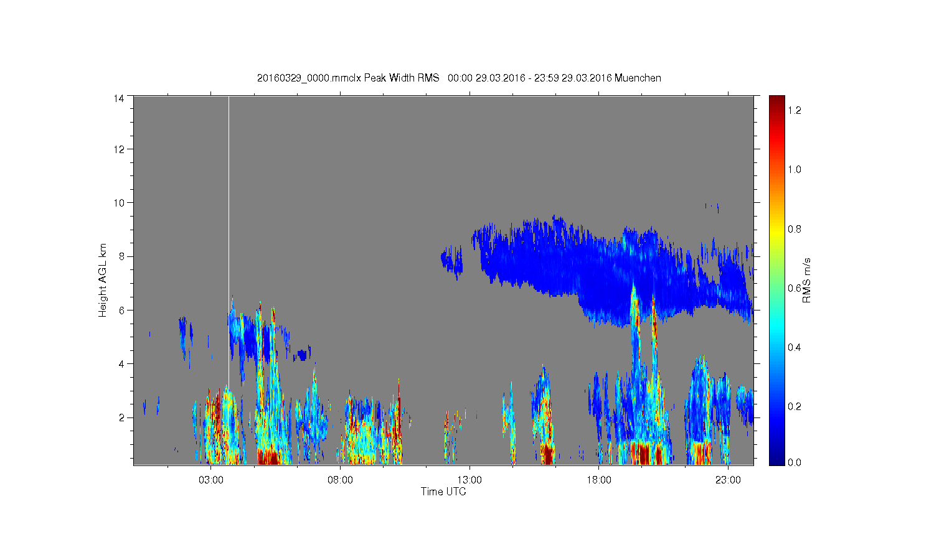Click the 08:00 tick label on the time axis

pyautogui.click(x=340, y=480)
